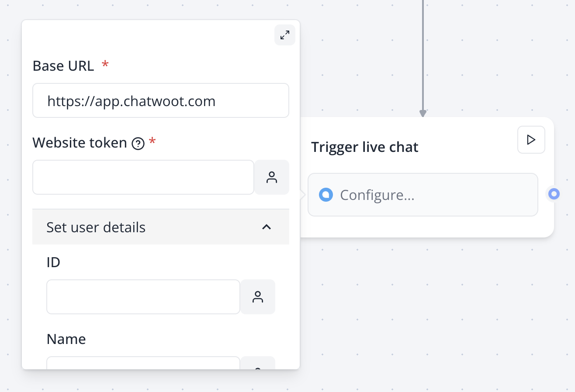Click the Trigger live chat block title
Screen dimensions: 575x392
[x=365, y=147]
